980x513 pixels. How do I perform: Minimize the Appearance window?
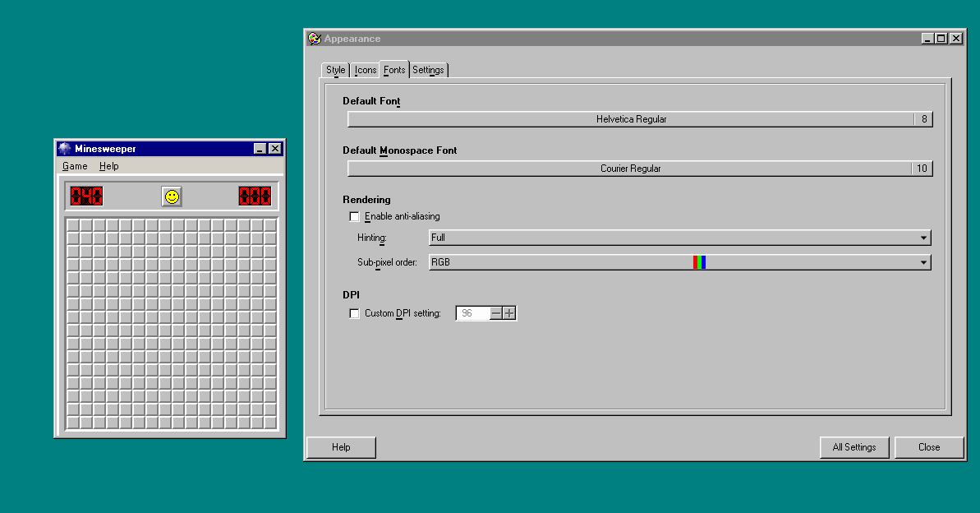click(x=927, y=39)
